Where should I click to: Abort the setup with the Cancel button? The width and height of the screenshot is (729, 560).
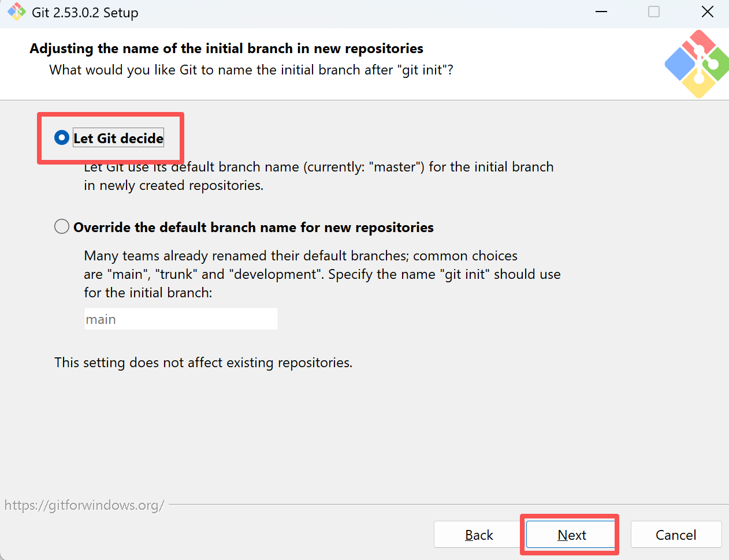(676, 535)
